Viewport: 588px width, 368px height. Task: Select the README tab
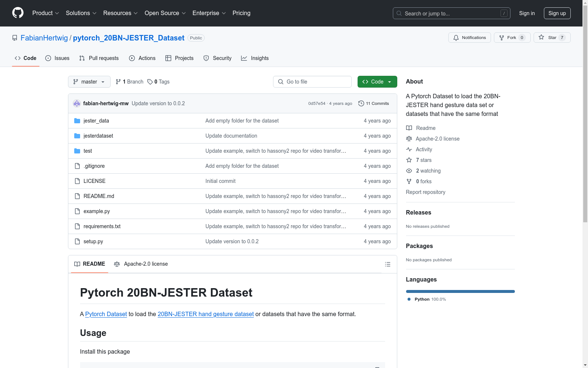click(90, 264)
